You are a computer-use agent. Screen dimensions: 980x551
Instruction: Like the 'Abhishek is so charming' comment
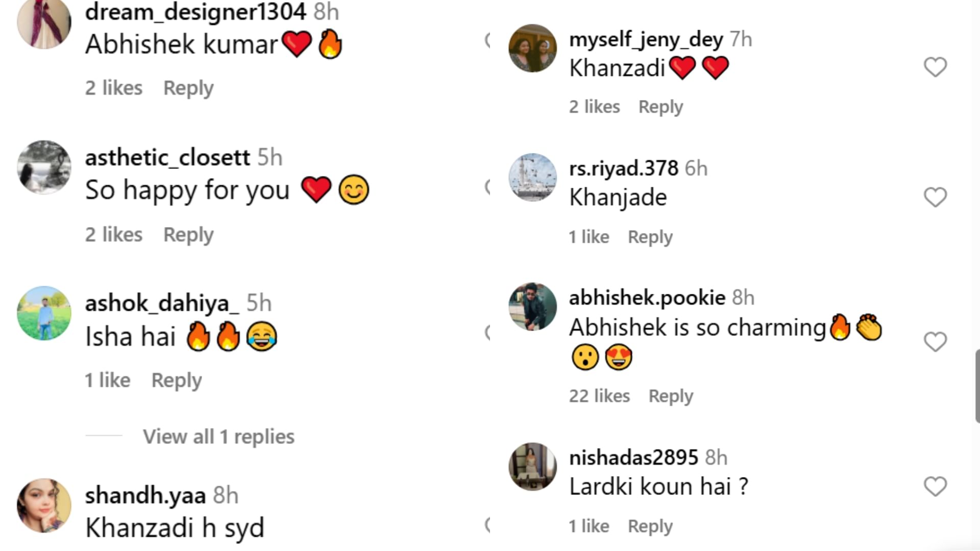click(x=935, y=341)
